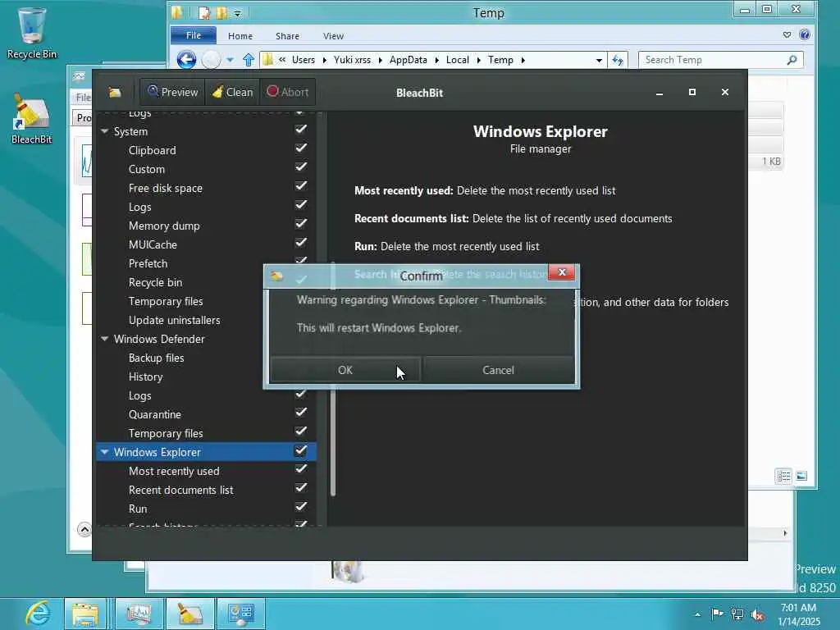The image size is (840, 630).
Task: Expand the Temp breadcrumb chevron
Action: tap(523, 60)
